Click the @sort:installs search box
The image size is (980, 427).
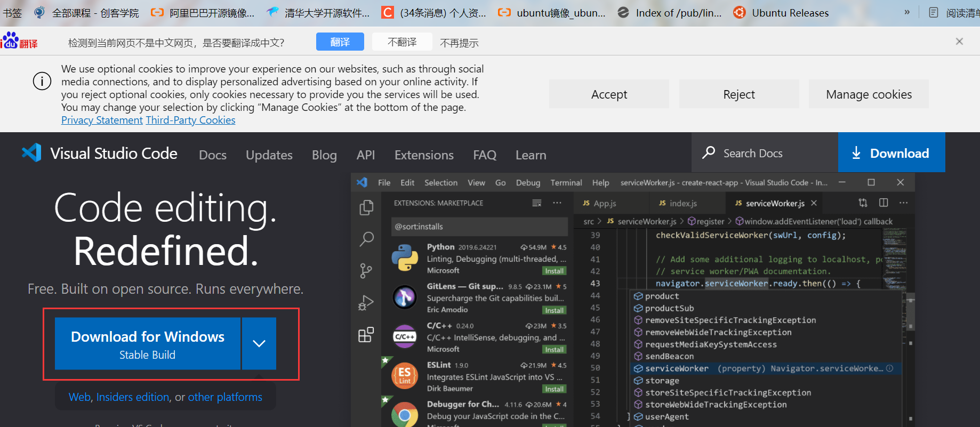(479, 227)
